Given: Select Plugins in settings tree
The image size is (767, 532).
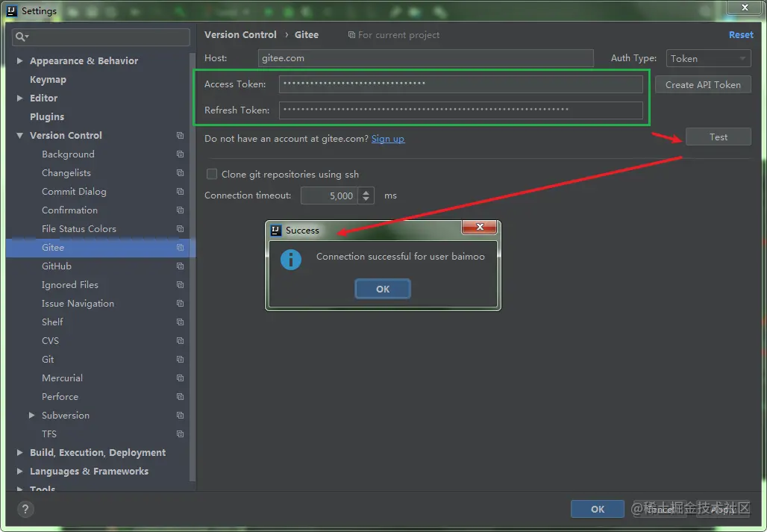Looking at the screenshot, I should (47, 116).
